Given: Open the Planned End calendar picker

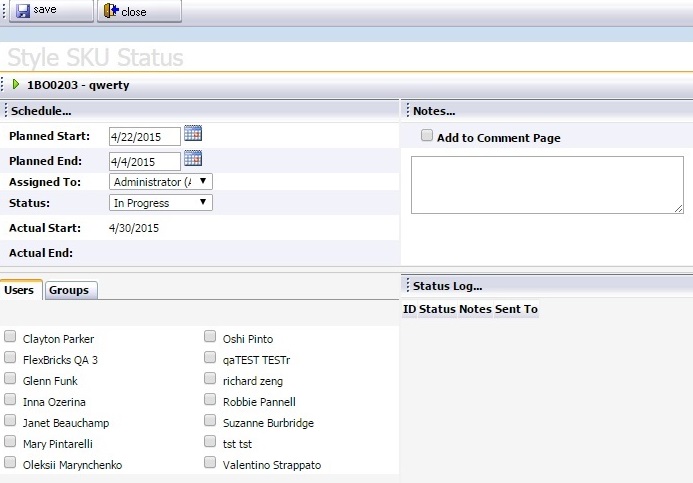Looking at the screenshot, I should click(x=193, y=158).
